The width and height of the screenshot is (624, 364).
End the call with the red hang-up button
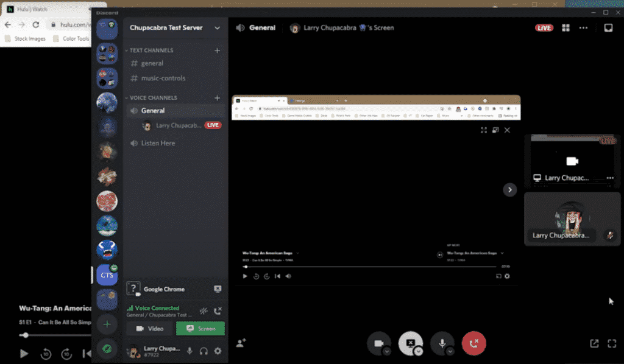[474, 343]
